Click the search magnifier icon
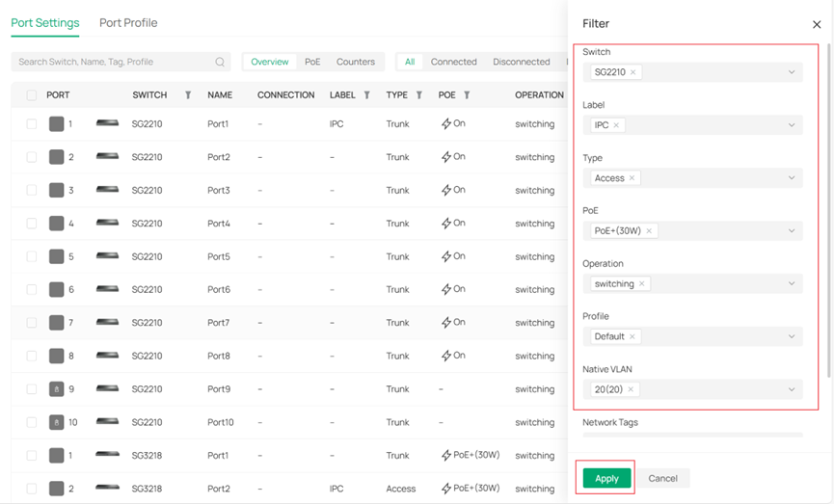Viewport: 834px width, 504px height. tap(220, 62)
